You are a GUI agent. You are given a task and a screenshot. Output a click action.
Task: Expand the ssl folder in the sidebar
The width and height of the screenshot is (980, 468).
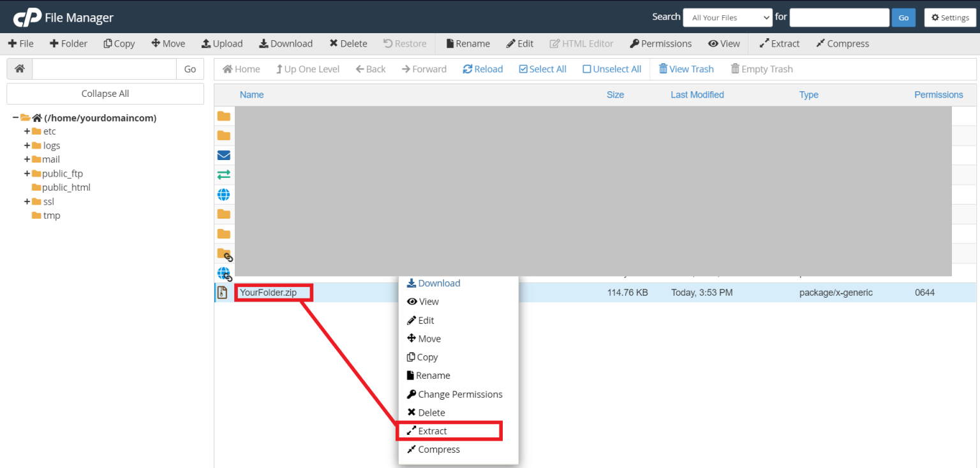(x=28, y=201)
